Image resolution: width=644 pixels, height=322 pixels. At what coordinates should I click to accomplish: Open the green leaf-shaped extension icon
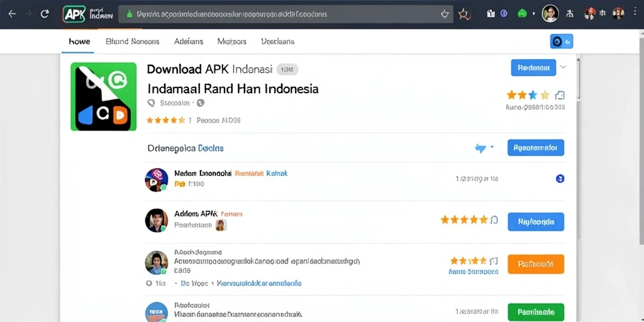[522, 14]
